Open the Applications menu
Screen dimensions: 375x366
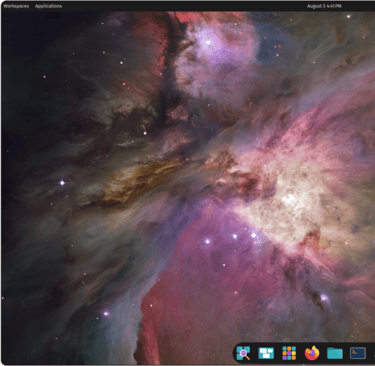[48, 6]
